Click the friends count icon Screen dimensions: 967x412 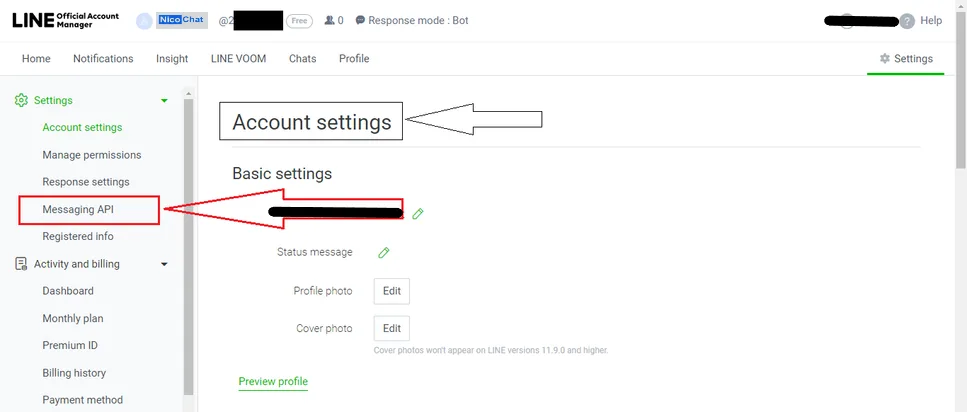tap(329, 20)
